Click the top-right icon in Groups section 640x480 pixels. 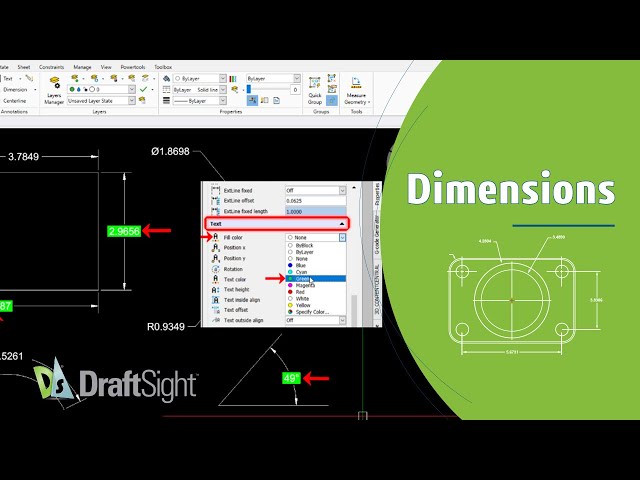coord(332,78)
